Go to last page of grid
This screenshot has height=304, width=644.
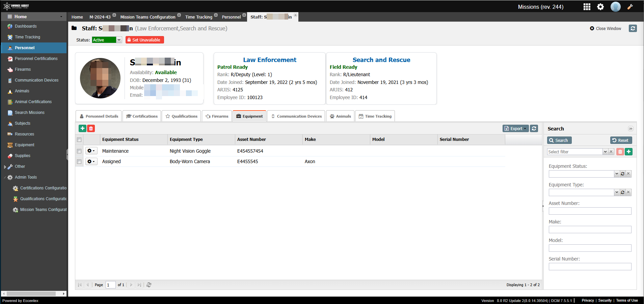(x=139, y=285)
